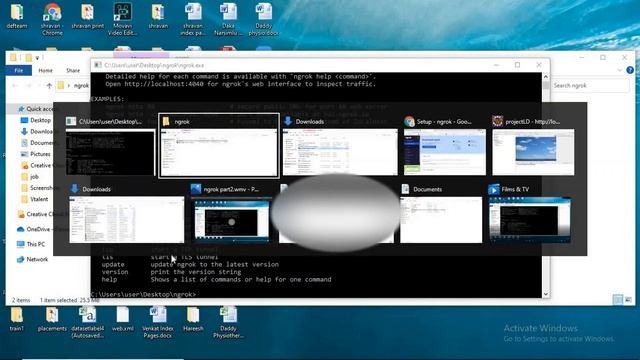Expand the Explorer ribbon chevron
Screen dimensions: 640x360
click(x=620, y=71)
